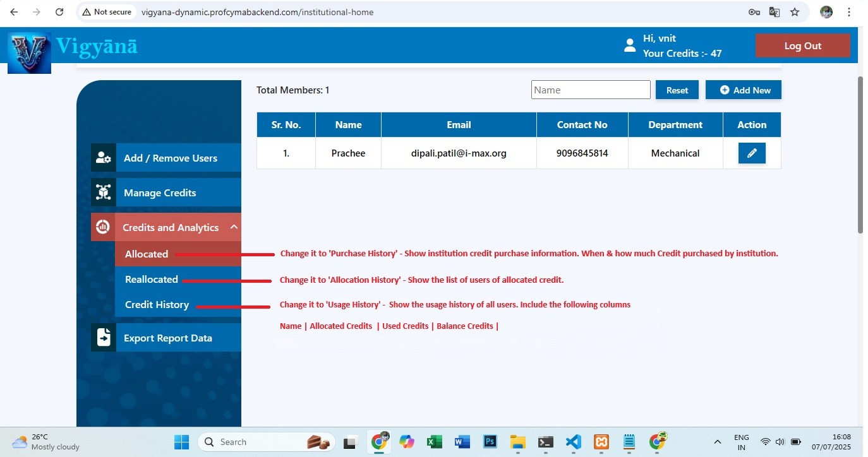The image size is (868, 457).
Task: Click the Credits and Analytics chart icon
Action: tap(103, 227)
